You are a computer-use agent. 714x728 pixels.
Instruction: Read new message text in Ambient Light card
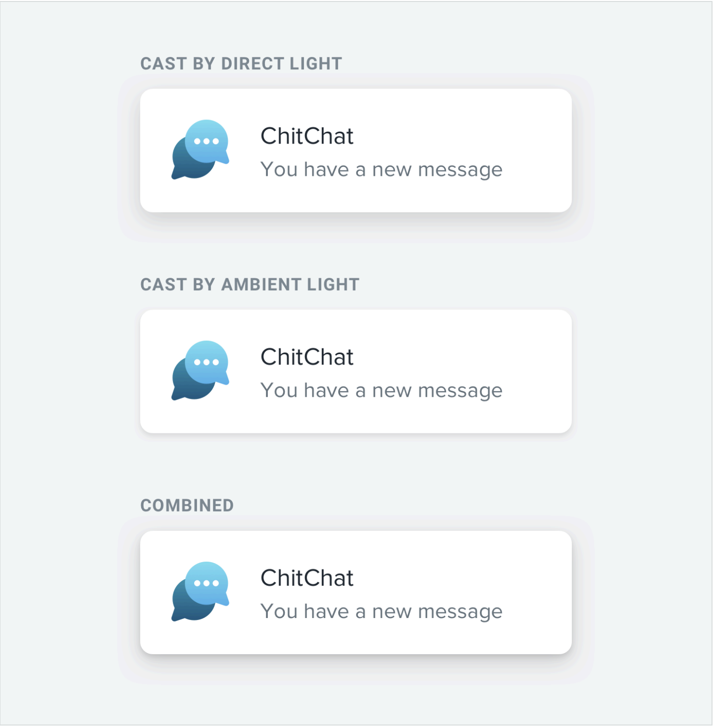pyautogui.click(x=381, y=391)
